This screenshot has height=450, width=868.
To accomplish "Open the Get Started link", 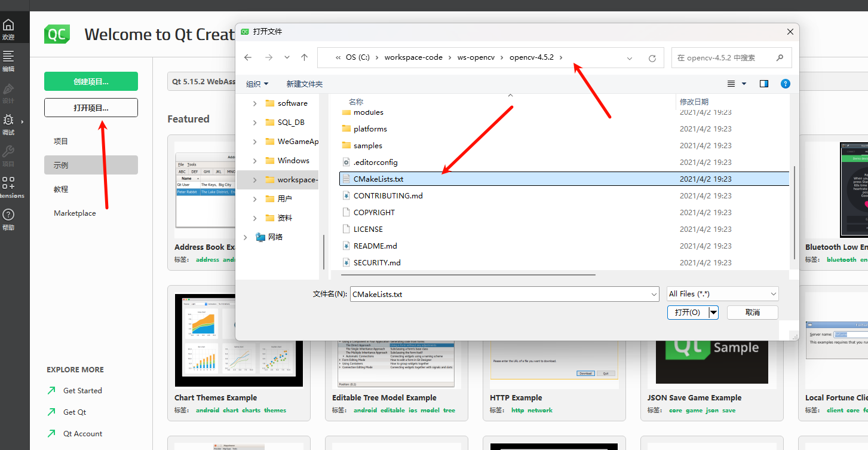I will (82, 391).
